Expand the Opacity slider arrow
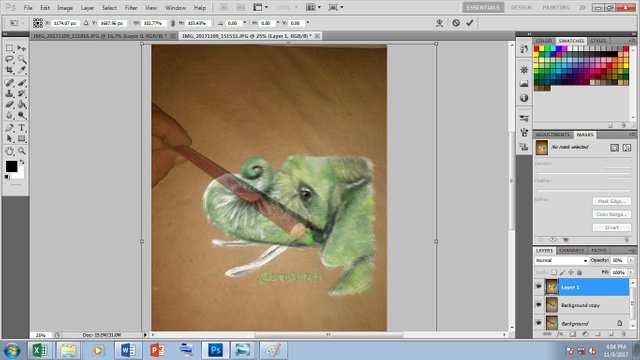The image size is (640, 360). pyautogui.click(x=631, y=260)
